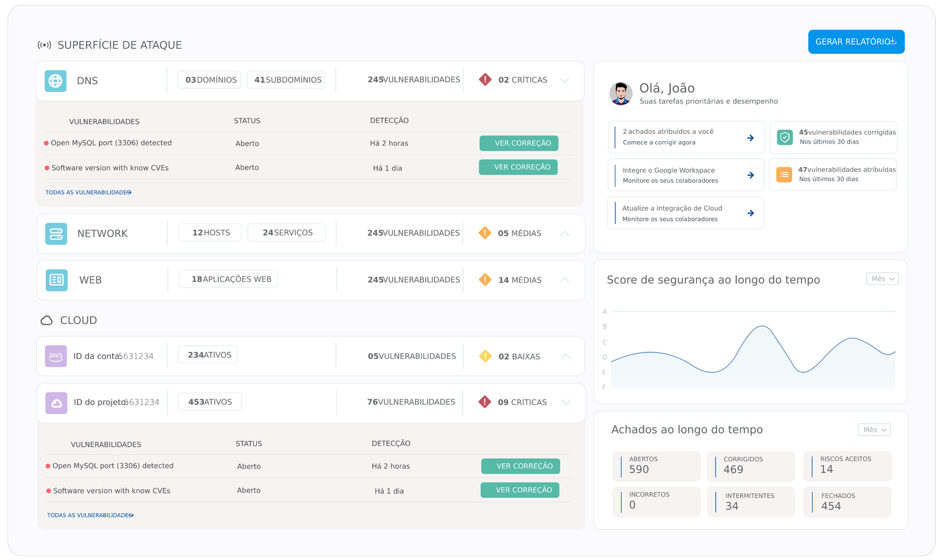Click the red critical diamond icon in DNS row
This screenshot has height=560, width=945.
click(x=485, y=79)
